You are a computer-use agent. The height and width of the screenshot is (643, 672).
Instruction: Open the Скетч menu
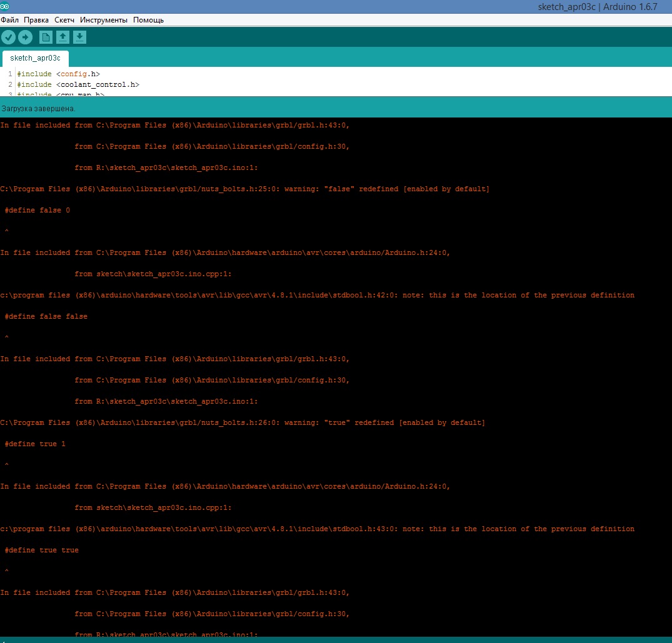coord(64,20)
